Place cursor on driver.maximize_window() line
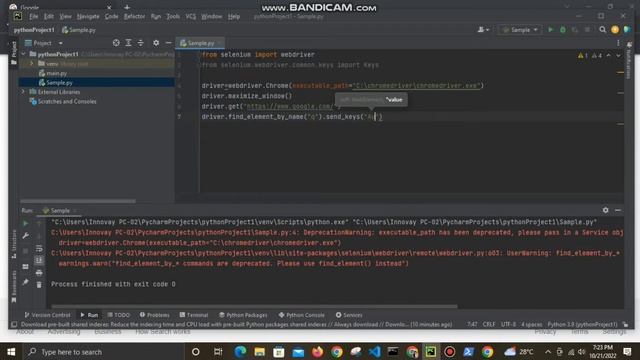Screen dimensions: 640x360 click(x=247, y=96)
